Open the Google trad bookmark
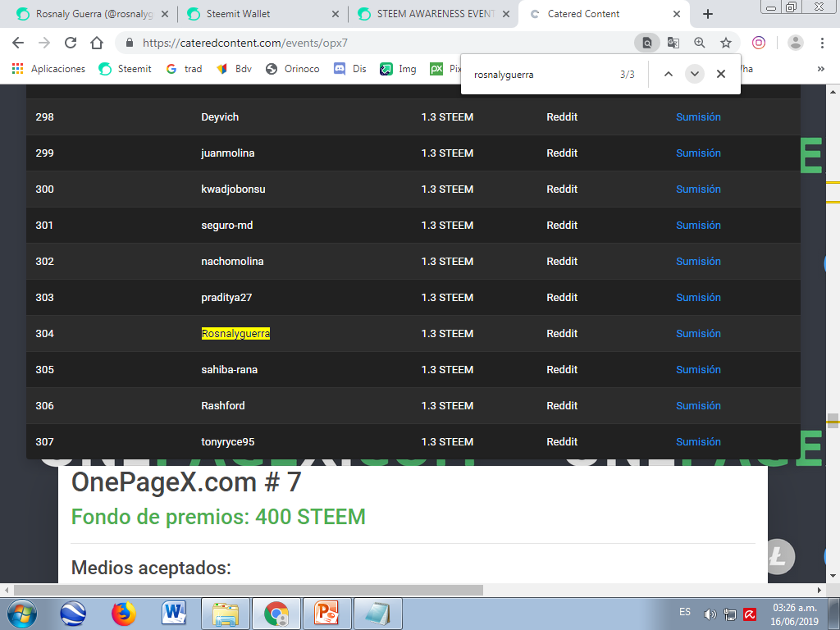The height and width of the screenshot is (630, 840). point(184,69)
